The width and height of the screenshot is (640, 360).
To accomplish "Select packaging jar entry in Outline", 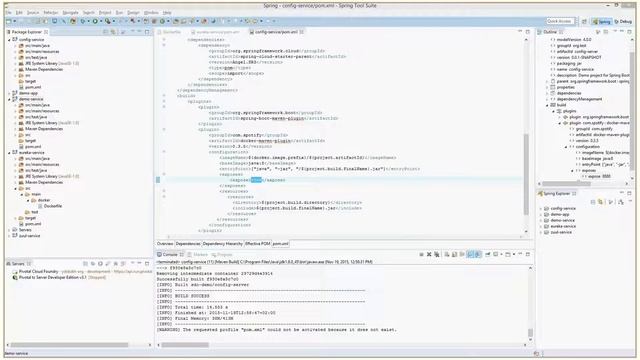I will coord(569,64).
